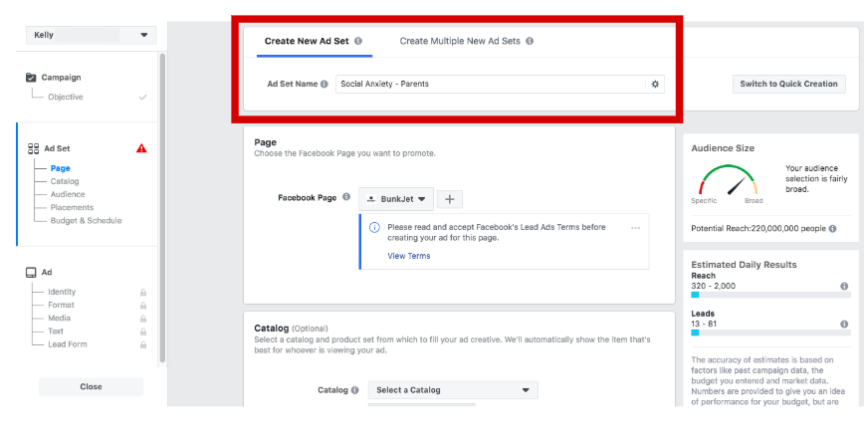Open the View Terms link
868x440 pixels.
[x=408, y=256]
